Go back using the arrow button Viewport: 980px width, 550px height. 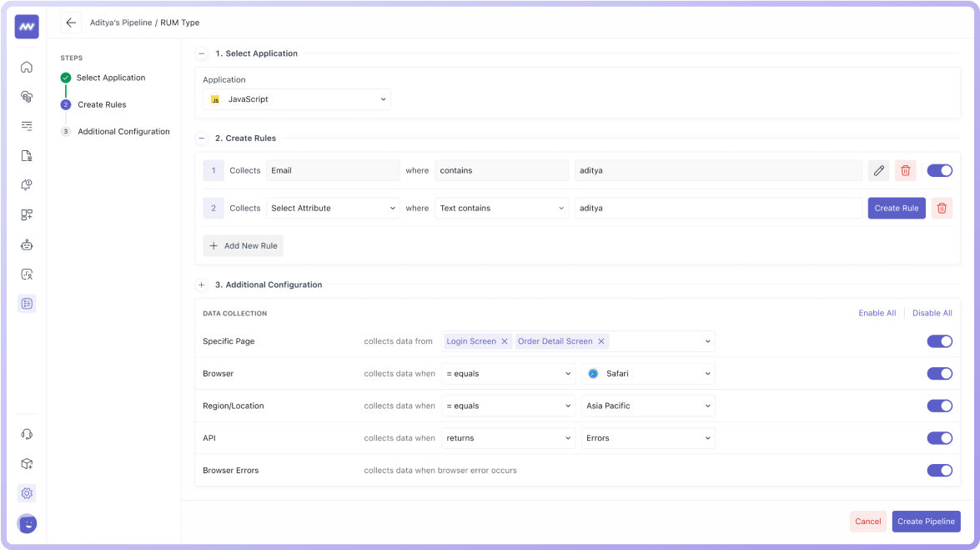(71, 23)
